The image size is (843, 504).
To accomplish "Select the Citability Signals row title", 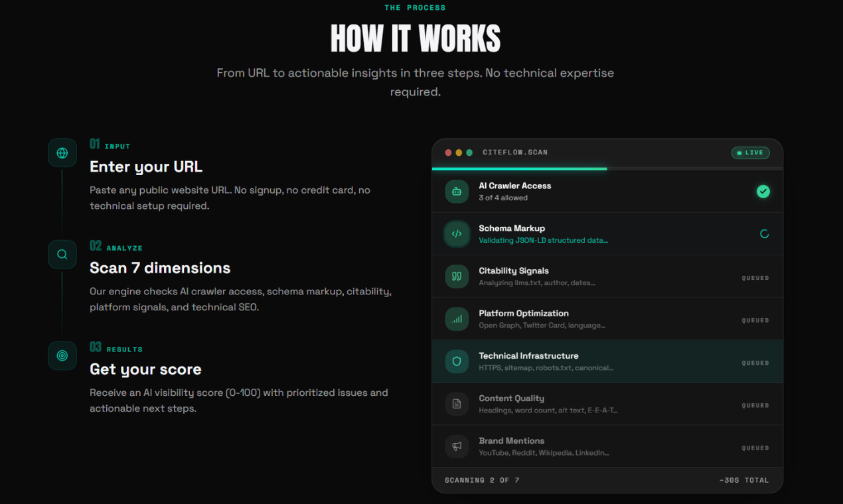I will (514, 271).
